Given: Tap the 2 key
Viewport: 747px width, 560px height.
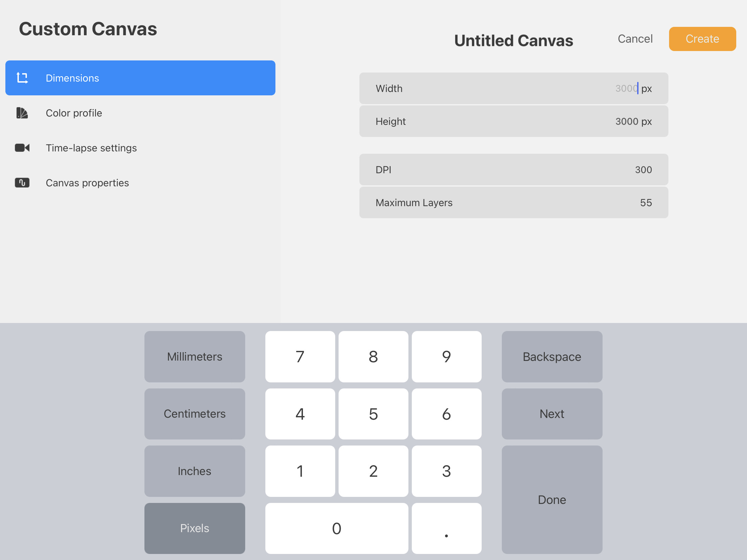Looking at the screenshot, I should point(373,471).
